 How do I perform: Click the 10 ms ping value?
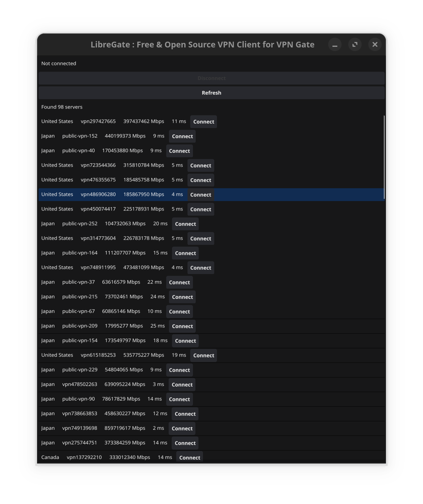coord(154,311)
